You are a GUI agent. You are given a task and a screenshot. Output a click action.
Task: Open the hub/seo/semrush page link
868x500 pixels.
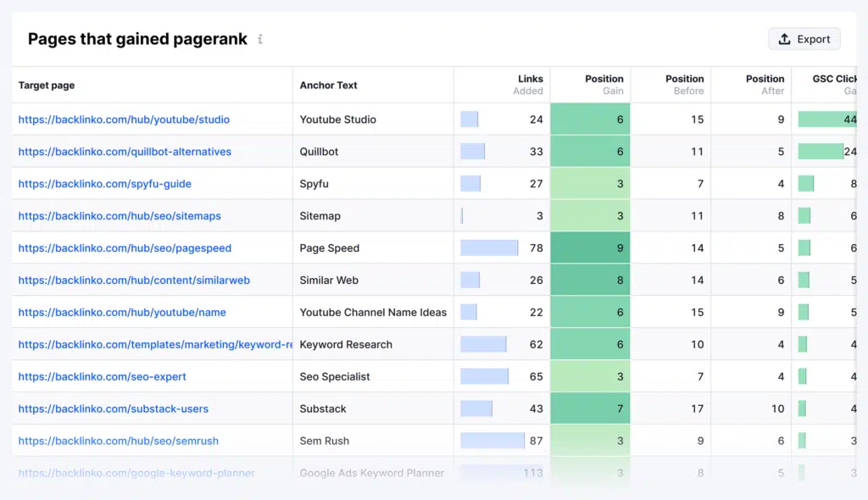[117, 441]
